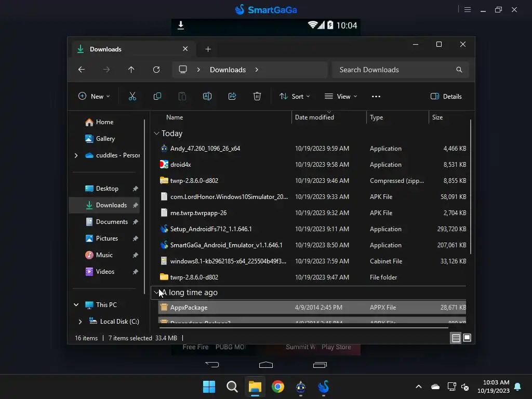Open taskbar clock and date
Screen dimensions: 532x399
pos(494,387)
